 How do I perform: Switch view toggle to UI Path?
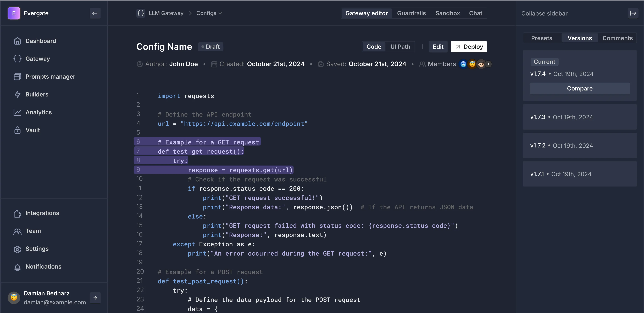[400, 47]
